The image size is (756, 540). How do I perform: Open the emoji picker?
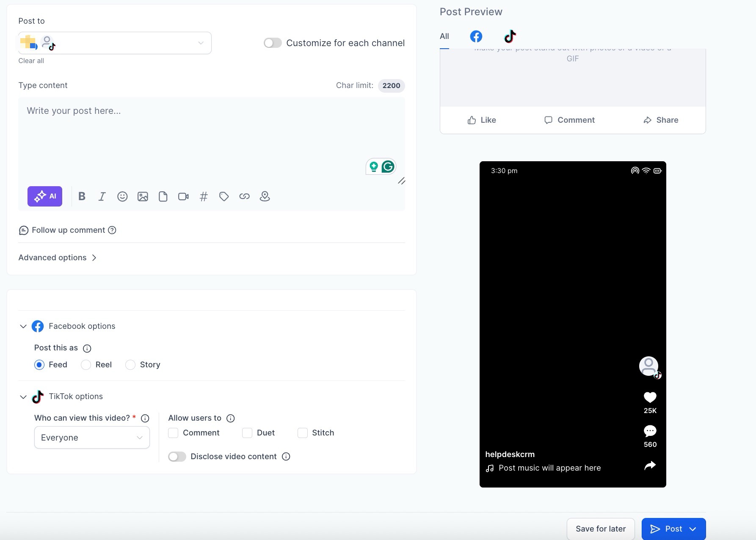122,196
